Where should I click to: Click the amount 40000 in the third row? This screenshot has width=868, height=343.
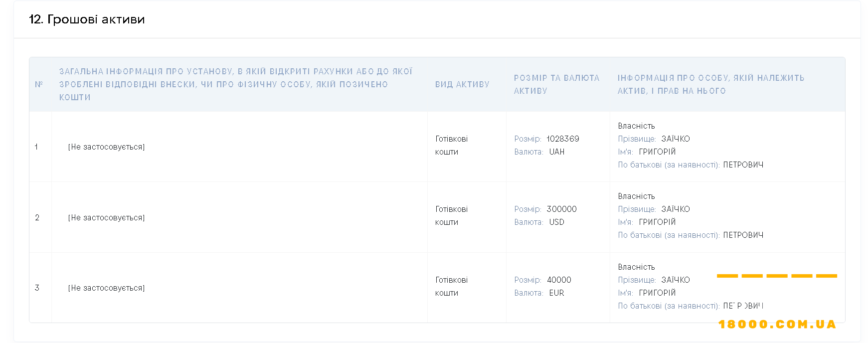(559, 280)
